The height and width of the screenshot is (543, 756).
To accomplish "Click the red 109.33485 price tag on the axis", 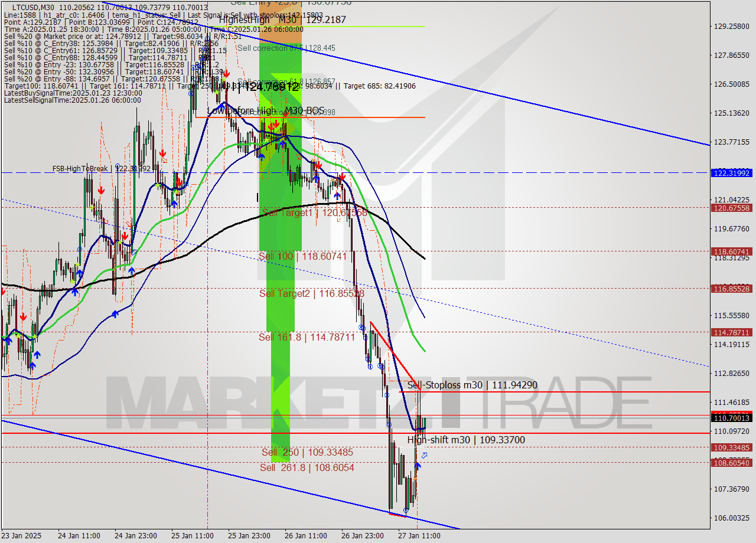I will 732,447.
